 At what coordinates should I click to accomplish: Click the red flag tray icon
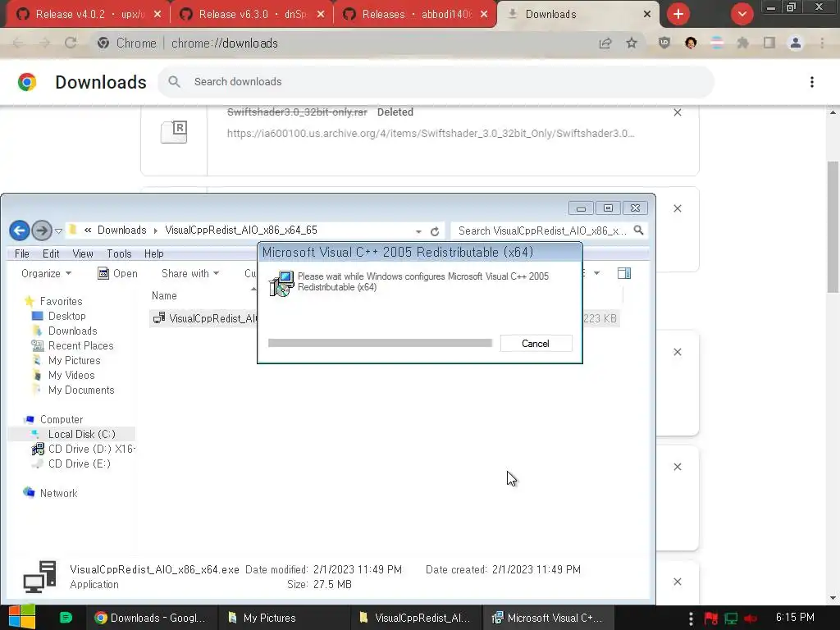click(711, 619)
